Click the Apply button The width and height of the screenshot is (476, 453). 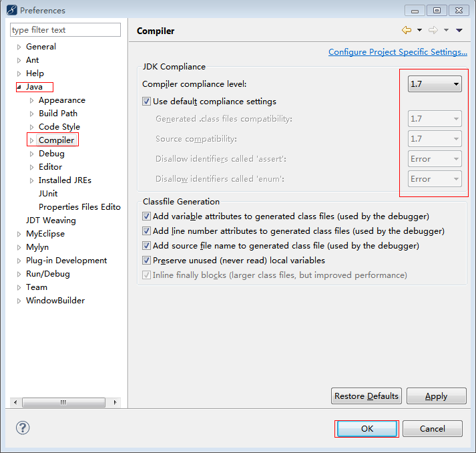[x=436, y=396]
